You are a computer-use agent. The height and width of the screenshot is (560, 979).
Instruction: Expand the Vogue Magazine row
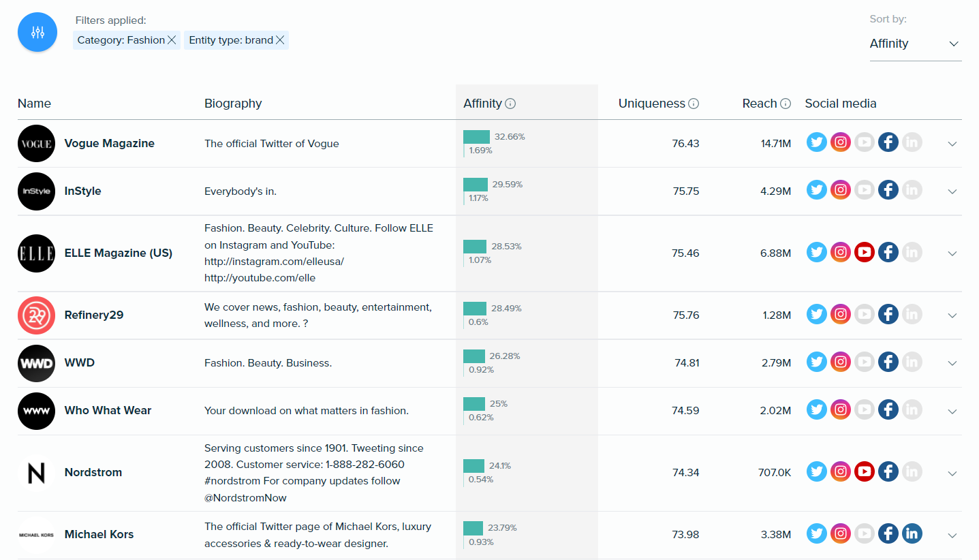click(952, 144)
